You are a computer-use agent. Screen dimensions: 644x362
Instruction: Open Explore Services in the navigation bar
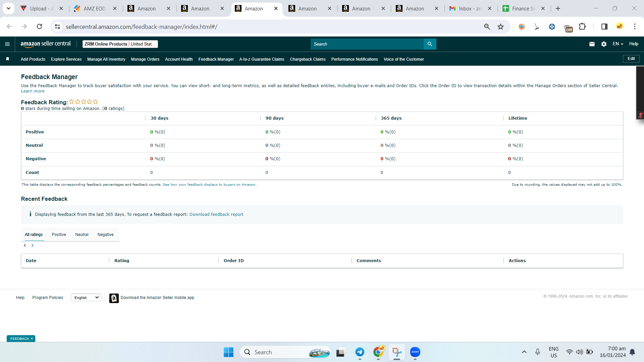tap(66, 59)
